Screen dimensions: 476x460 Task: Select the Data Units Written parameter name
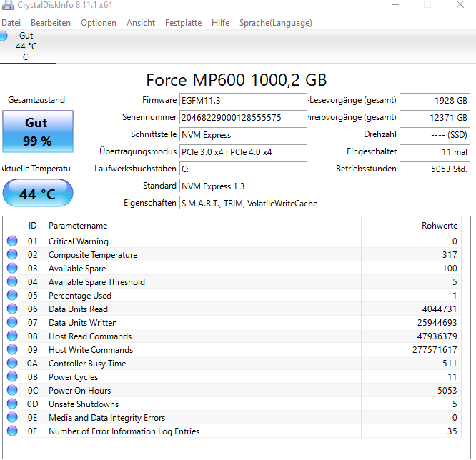click(x=83, y=323)
